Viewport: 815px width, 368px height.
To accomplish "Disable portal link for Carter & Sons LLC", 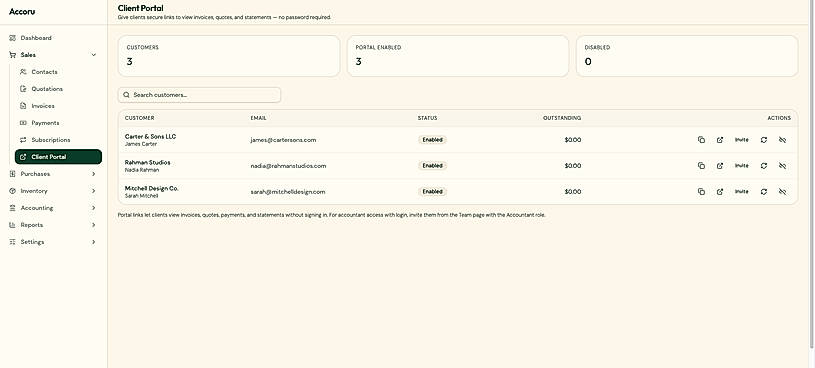I will tap(782, 140).
